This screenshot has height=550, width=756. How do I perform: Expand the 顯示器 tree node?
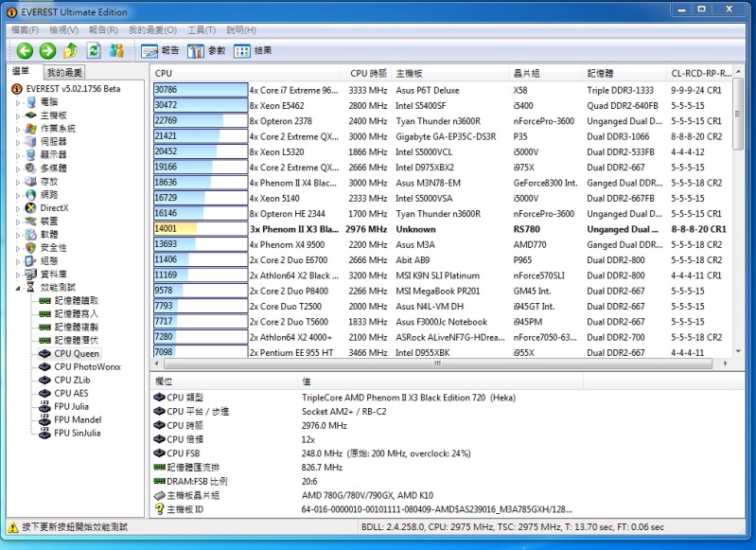click(x=18, y=156)
